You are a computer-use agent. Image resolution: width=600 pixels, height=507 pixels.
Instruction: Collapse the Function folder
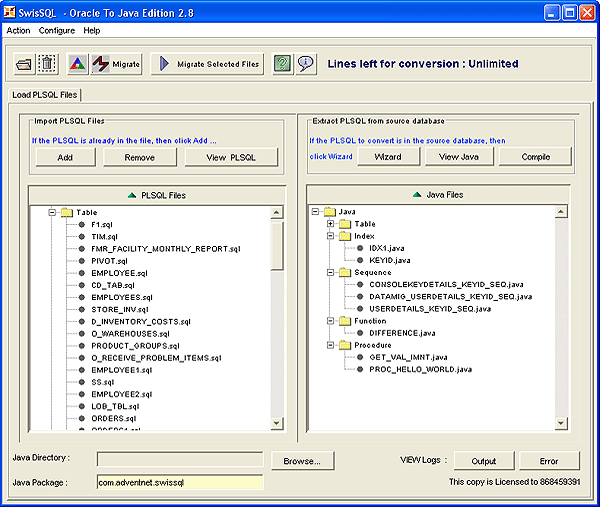[x=330, y=321]
